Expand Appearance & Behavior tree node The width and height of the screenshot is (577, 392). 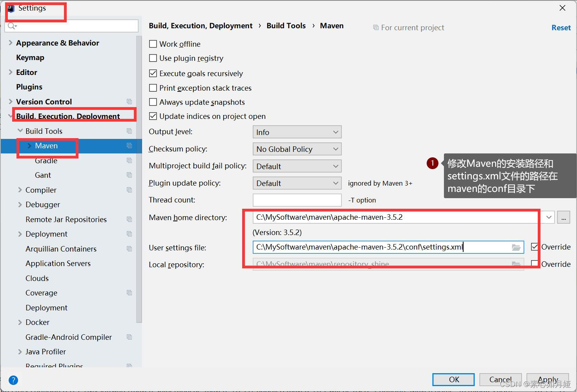(11, 43)
